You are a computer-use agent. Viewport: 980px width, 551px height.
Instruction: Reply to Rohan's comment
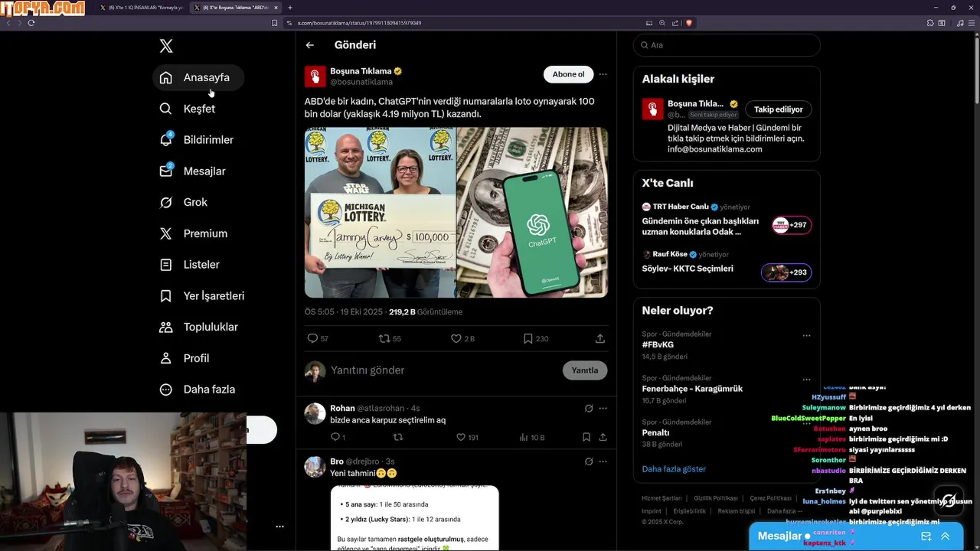pos(337,437)
